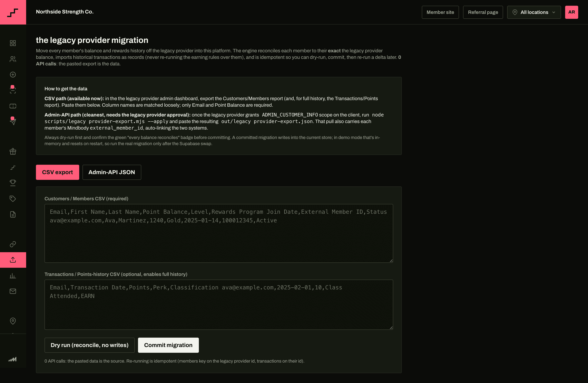Open the AR user avatar menu
Image resolution: width=588 pixels, height=383 pixels.
571,12
